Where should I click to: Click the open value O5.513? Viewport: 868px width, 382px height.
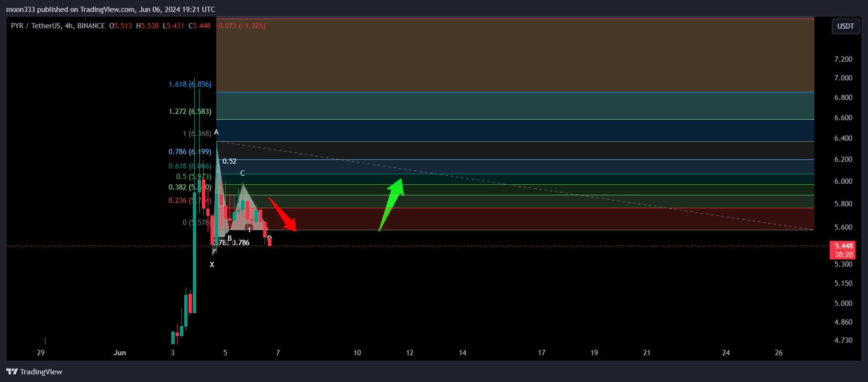click(121, 26)
